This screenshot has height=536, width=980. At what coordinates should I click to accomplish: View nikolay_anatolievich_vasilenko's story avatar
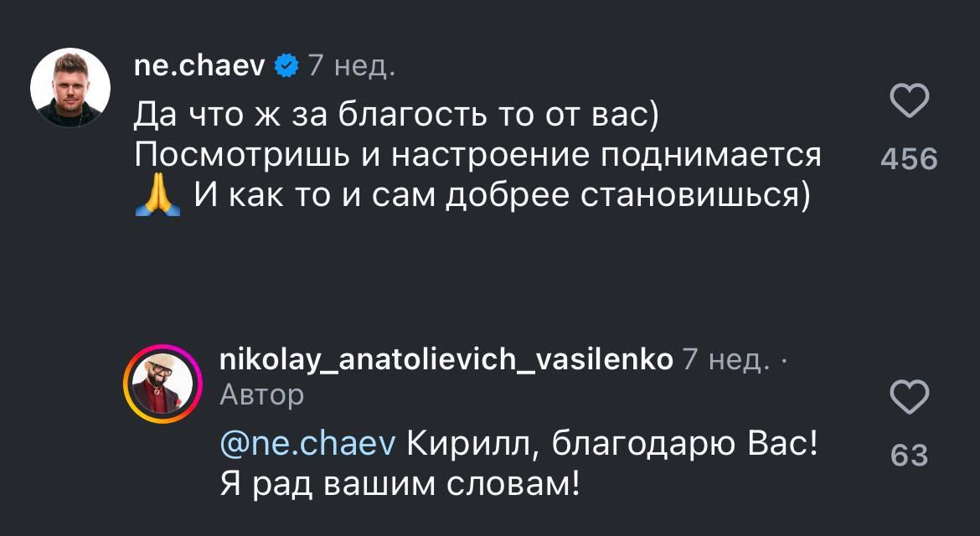159,384
